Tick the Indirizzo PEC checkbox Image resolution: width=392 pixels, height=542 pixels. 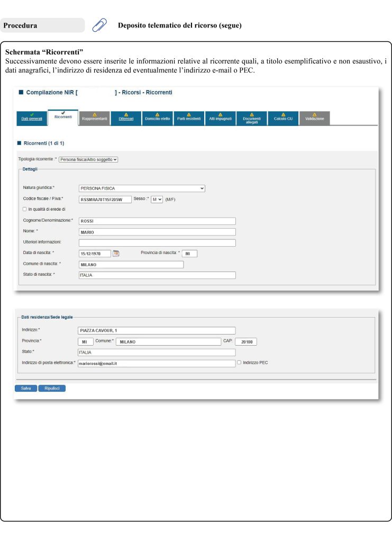tap(240, 363)
